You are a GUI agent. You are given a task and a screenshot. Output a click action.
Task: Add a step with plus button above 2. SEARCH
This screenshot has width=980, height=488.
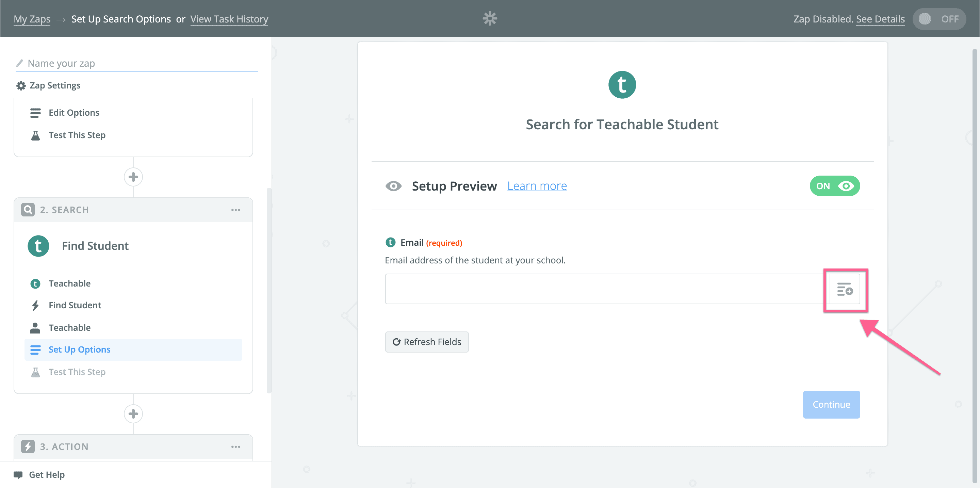133,177
